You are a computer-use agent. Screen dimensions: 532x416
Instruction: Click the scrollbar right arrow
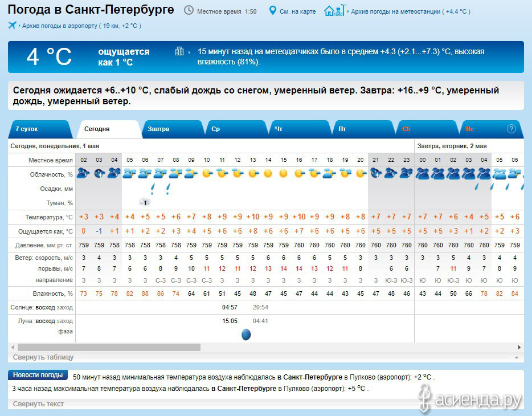tap(519, 347)
